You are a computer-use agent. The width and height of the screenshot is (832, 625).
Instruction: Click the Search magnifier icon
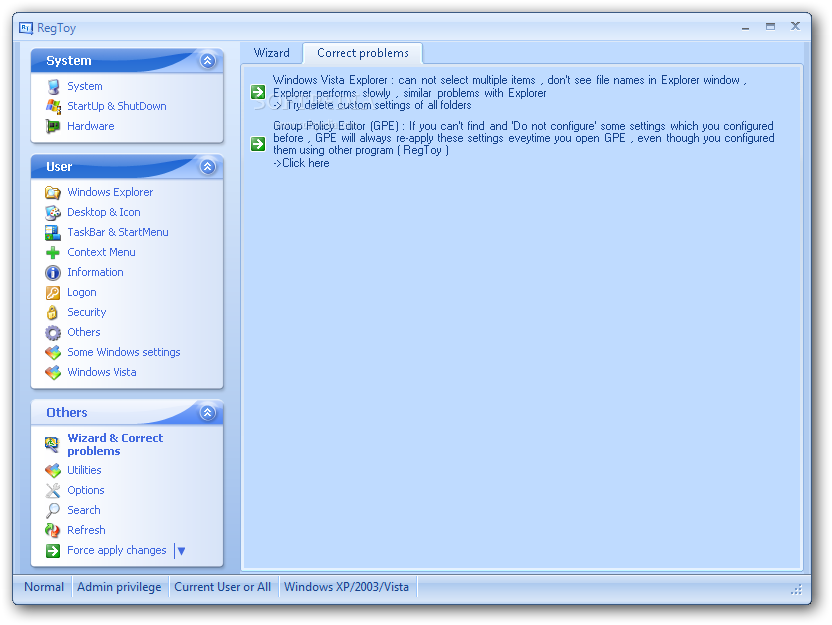click(53, 510)
